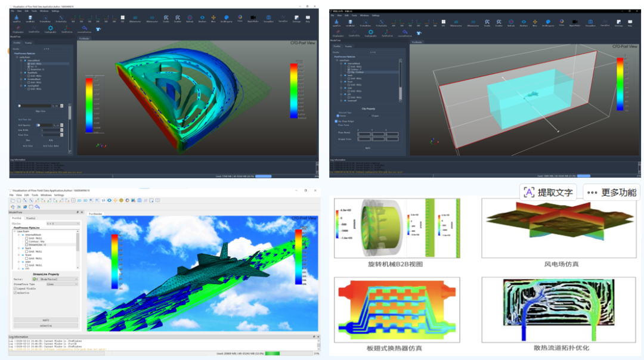Open StreamTrace Type dropdown in bottom-left window
Screen dimensions: 644x360
click(62, 284)
